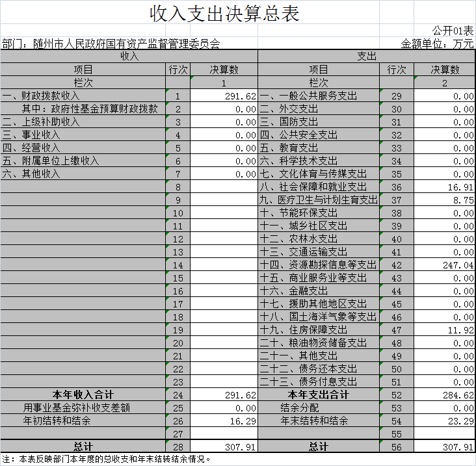Screen dimensions: 476x466
Task: Select the 本年收入合计 cell
Action: 83,395
